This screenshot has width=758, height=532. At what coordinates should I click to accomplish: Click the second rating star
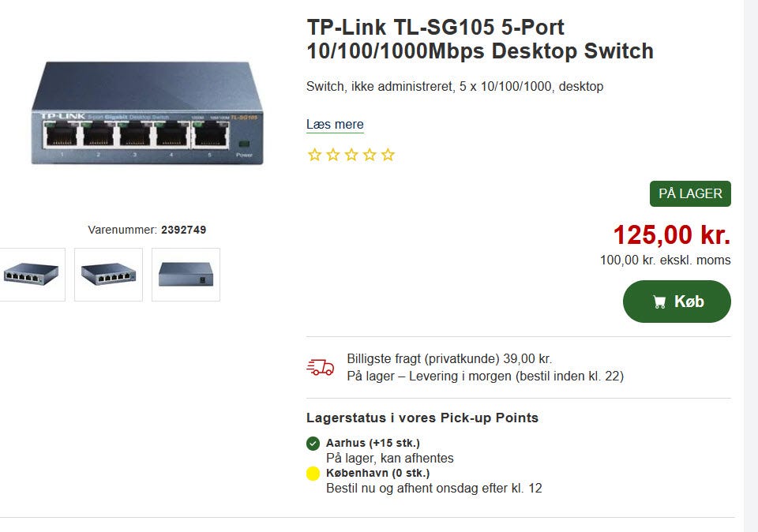click(332, 155)
